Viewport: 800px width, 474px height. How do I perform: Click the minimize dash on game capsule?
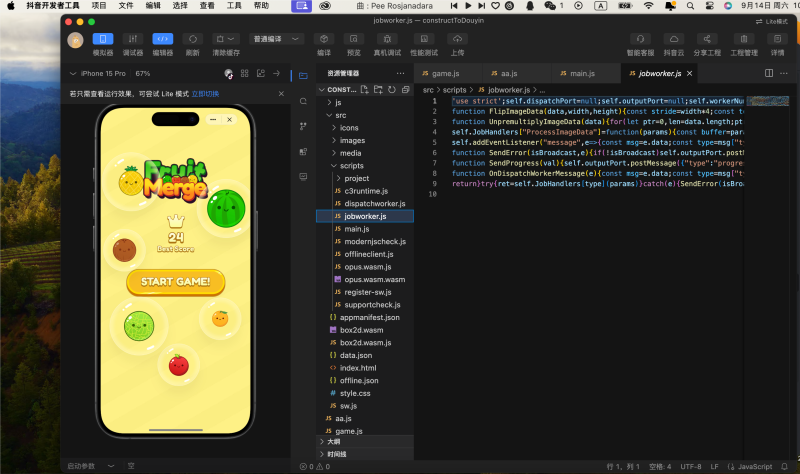click(213, 119)
